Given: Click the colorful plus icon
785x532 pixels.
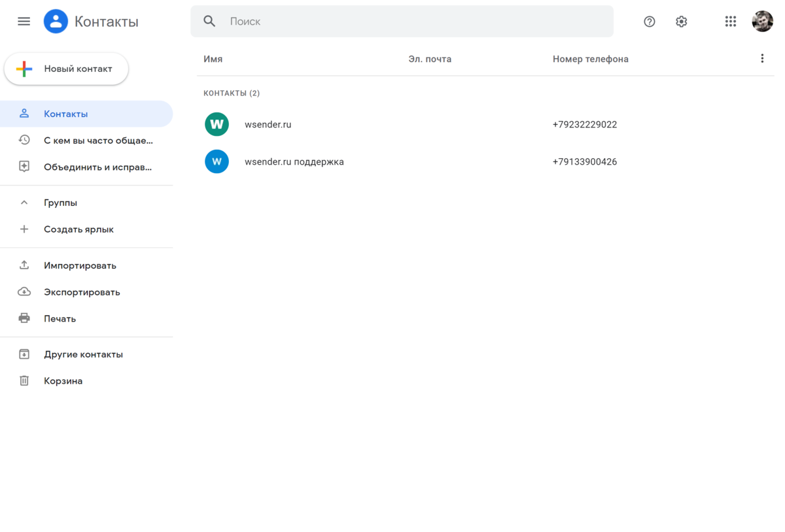Looking at the screenshot, I should (24, 69).
